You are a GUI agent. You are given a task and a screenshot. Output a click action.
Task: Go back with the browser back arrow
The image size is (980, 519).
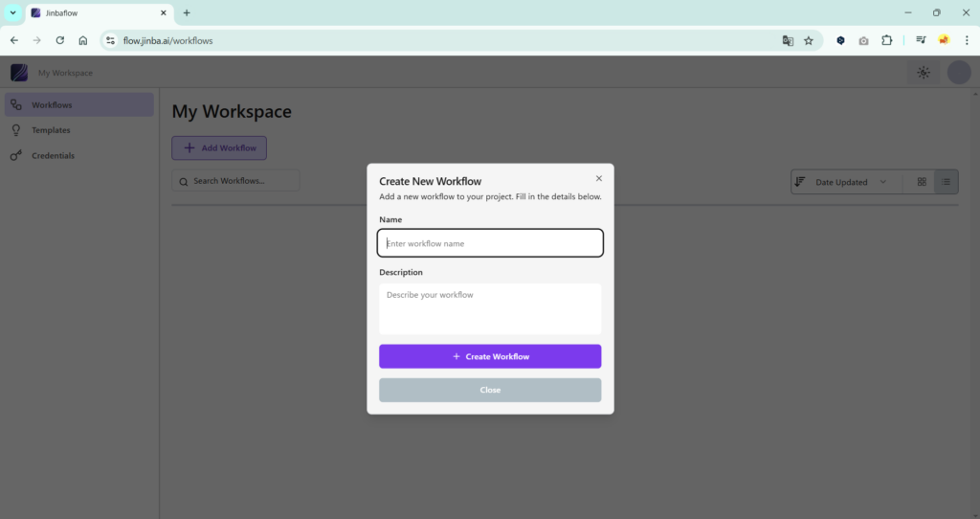coord(13,40)
